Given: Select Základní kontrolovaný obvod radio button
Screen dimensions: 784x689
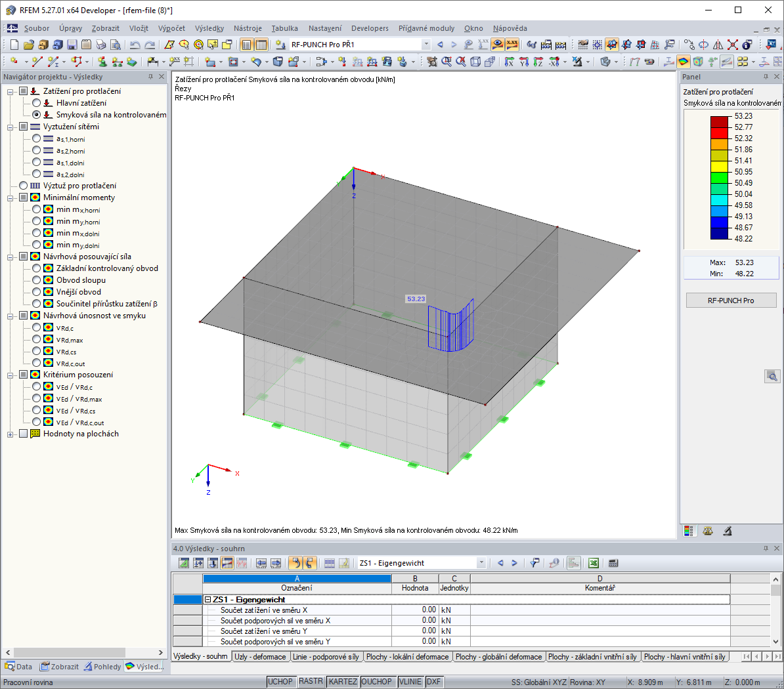Looking at the screenshot, I should (x=37, y=268).
